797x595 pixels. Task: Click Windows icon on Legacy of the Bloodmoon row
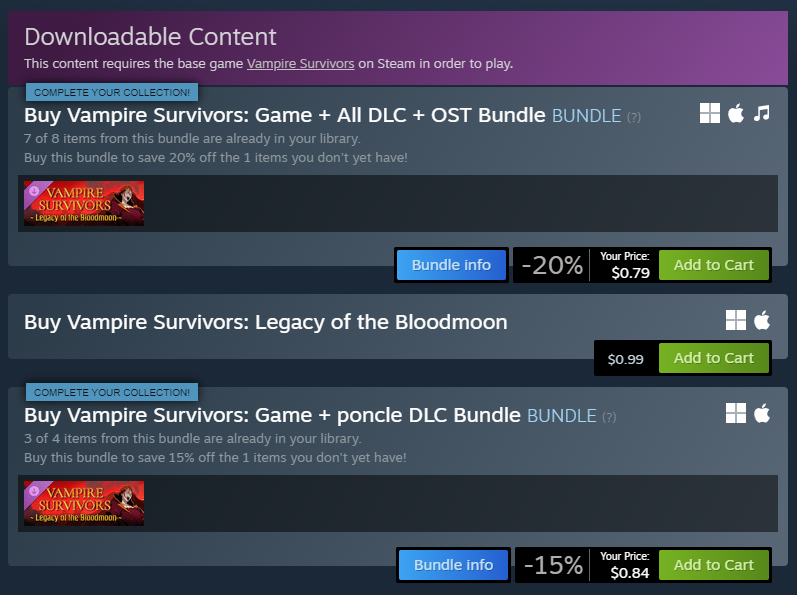pyautogui.click(x=735, y=320)
